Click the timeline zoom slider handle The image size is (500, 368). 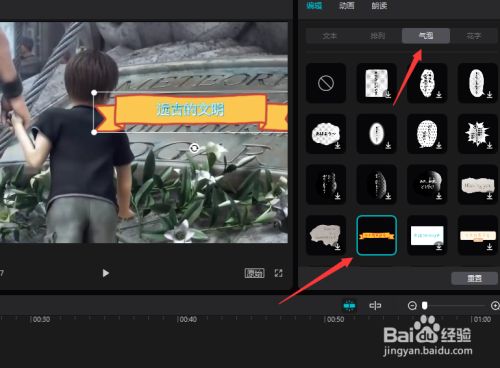[x=424, y=305]
